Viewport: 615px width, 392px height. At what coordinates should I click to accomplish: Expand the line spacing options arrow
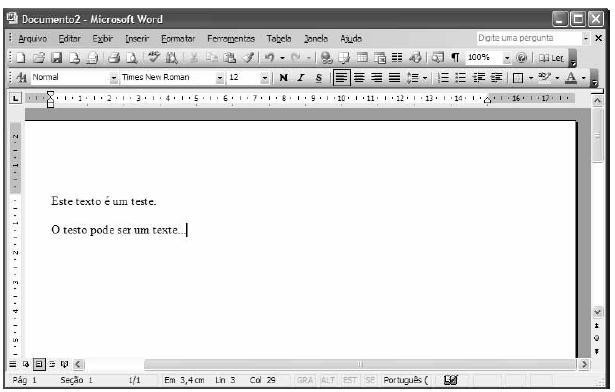tap(425, 78)
